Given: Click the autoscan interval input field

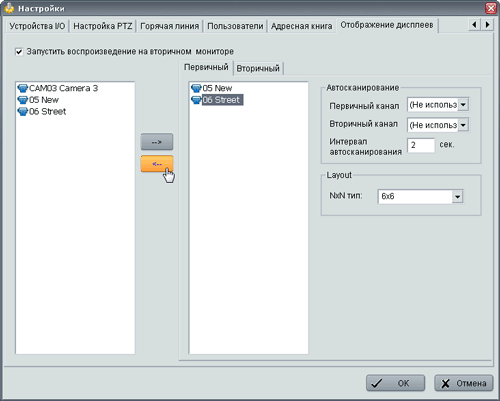Looking at the screenshot, I should click(421, 145).
